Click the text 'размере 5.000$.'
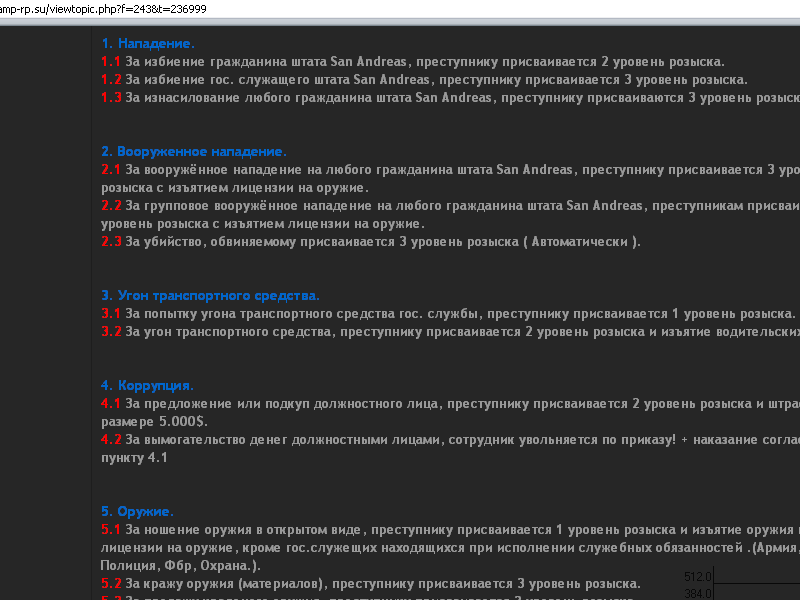The width and height of the screenshot is (800, 600). point(154,421)
